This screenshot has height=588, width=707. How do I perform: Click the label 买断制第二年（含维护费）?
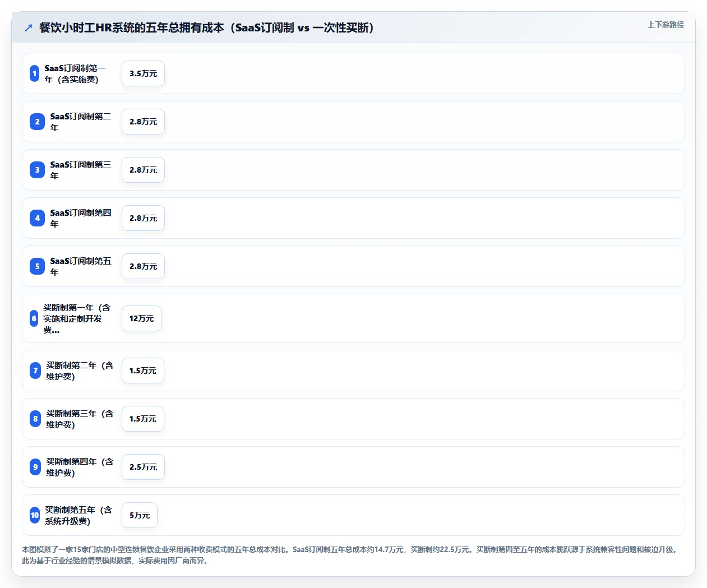pyautogui.click(x=80, y=371)
